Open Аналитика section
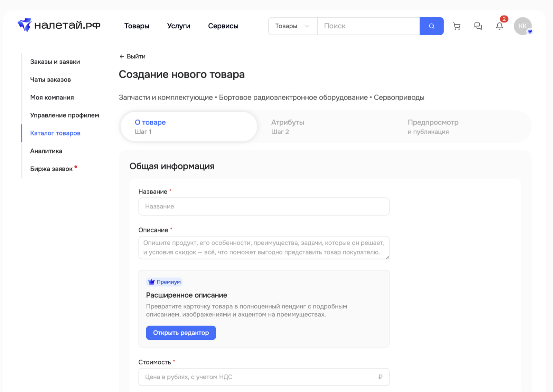 coord(46,151)
